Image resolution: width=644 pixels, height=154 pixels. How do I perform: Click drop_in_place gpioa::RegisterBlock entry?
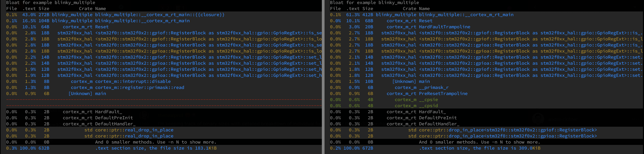pyautogui.click(x=508, y=136)
